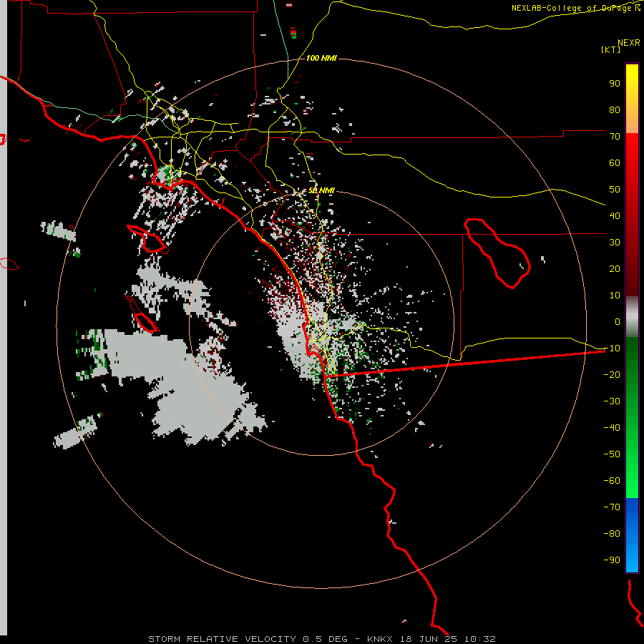The image size is (644, 644).
Task: Click the -70 value on velocity scale
Action: pos(612,507)
